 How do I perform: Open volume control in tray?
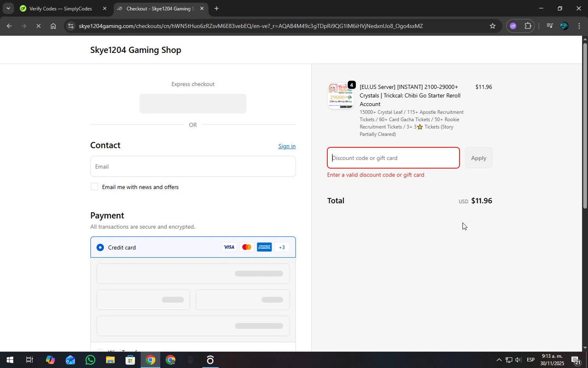(518, 360)
